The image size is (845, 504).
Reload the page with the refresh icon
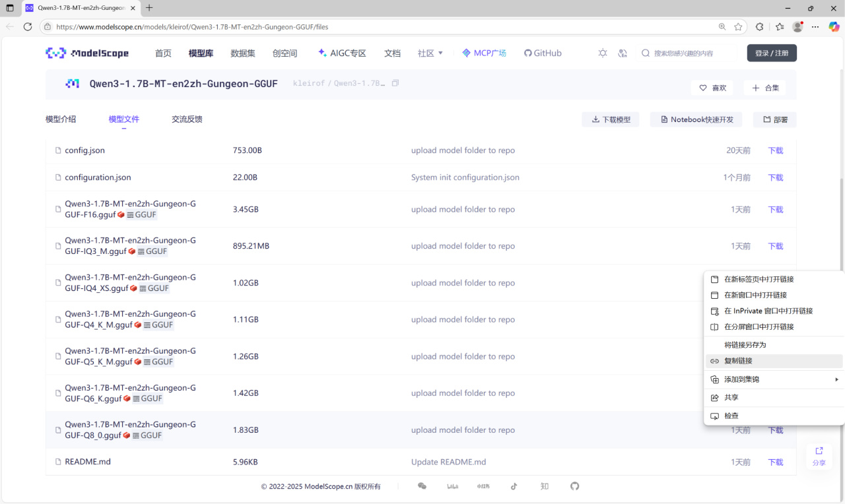pyautogui.click(x=28, y=27)
